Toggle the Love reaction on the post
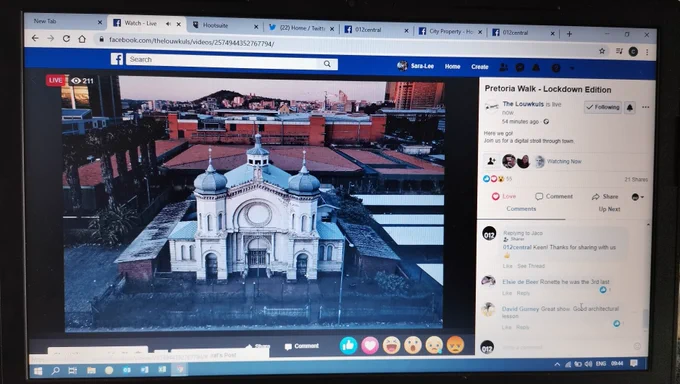This screenshot has height=384, width=680. pyautogui.click(x=503, y=196)
